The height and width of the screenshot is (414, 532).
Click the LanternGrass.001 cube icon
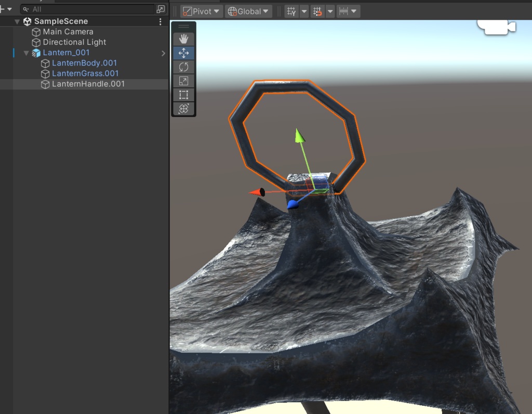click(45, 74)
